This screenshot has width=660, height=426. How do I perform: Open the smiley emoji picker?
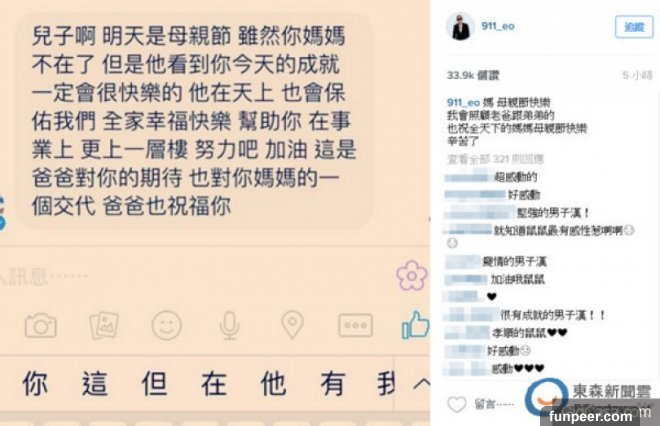click(167, 325)
